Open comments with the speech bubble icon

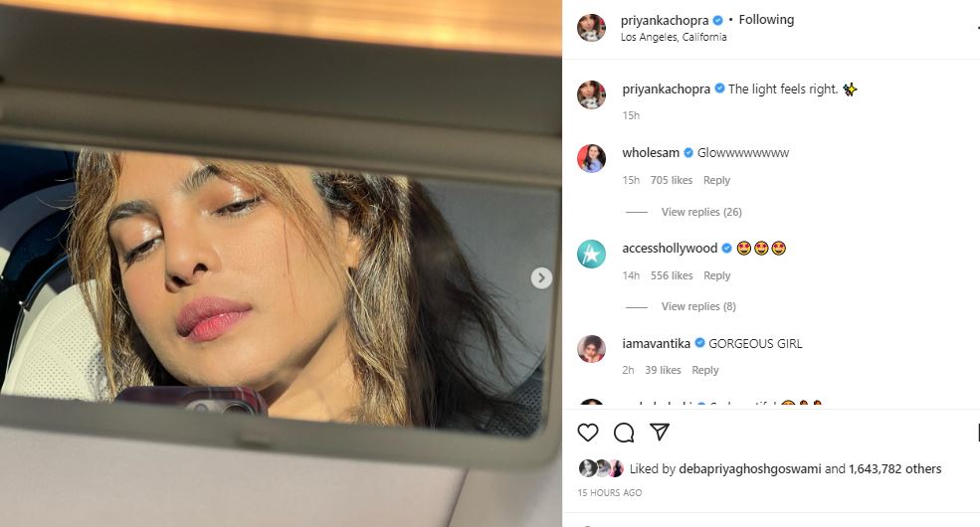pos(624,433)
